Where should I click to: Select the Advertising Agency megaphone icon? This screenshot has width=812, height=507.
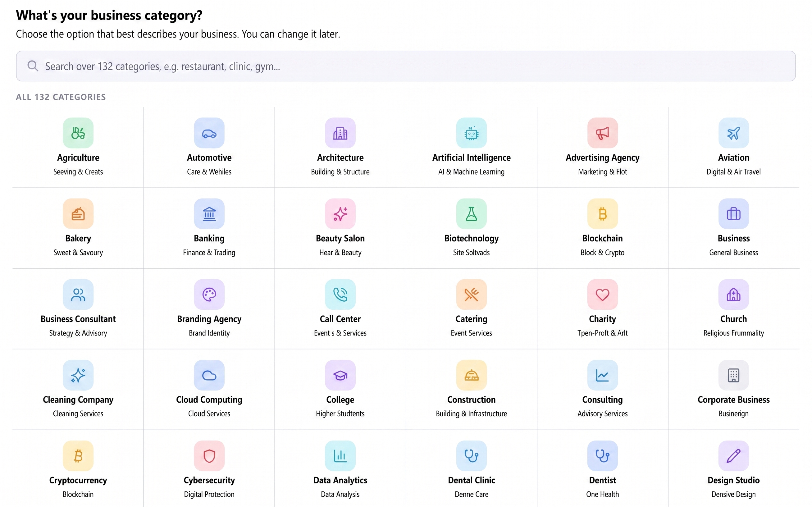[602, 133]
